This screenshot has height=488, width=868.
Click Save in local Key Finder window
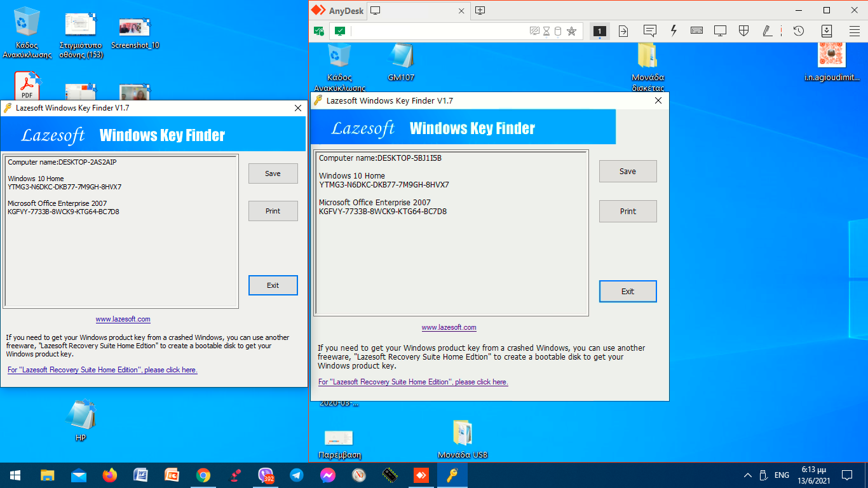(x=273, y=173)
